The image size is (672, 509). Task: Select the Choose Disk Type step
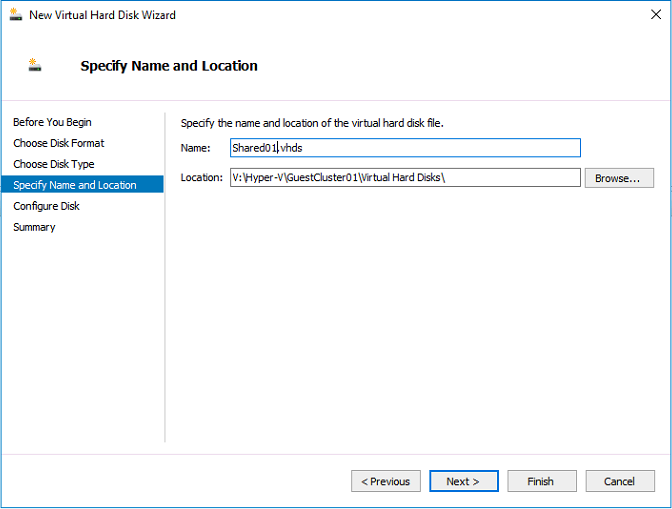(54, 164)
